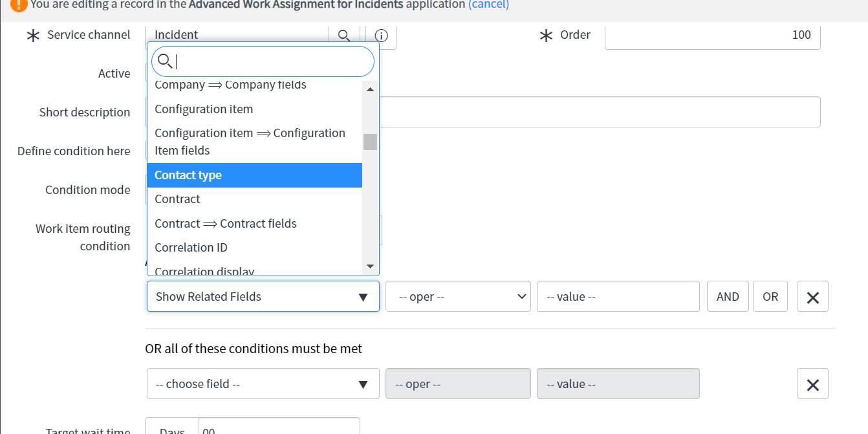Click the enabled value input field
The width and height of the screenshot is (868, 434).
[x=618, y=297]
